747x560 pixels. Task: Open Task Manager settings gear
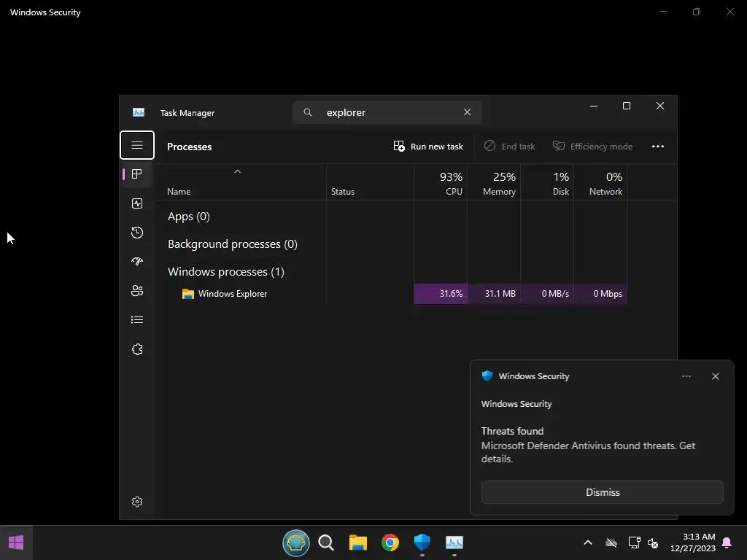coord(136,502)
